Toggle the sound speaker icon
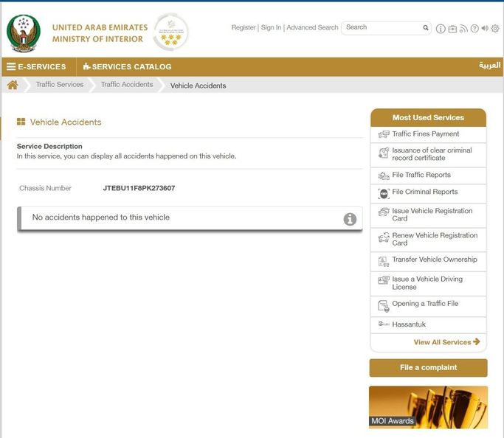This screenshot has height=438, width=504. (485, 29)
